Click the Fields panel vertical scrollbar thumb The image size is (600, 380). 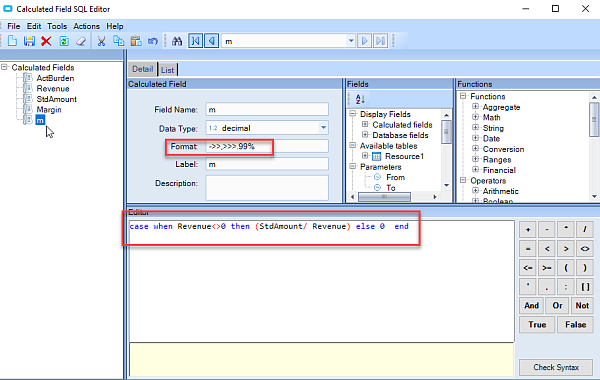446,132
